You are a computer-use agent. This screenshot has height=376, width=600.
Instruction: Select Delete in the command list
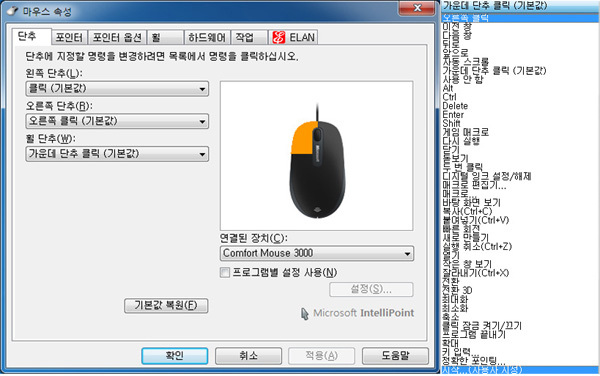[x=455, y=106]
